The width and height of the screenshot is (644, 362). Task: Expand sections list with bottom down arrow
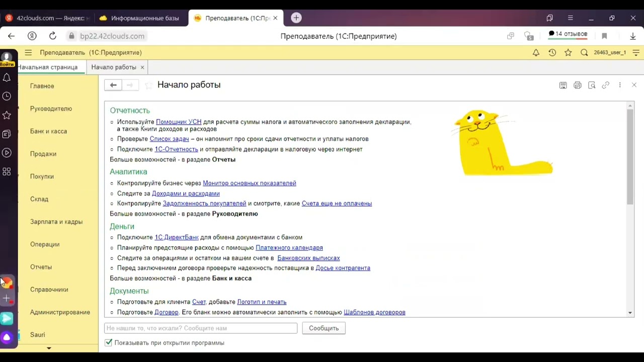click(x=49, y=348)
